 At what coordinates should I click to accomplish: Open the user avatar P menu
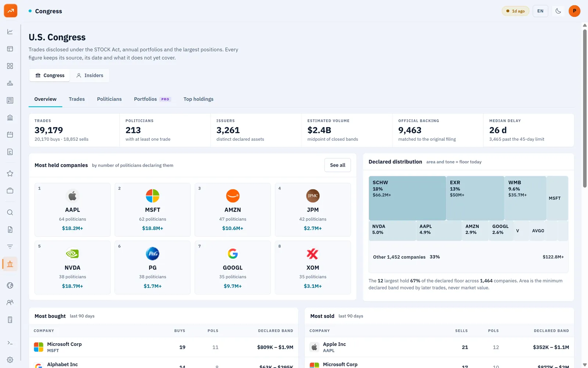[574, 11]
